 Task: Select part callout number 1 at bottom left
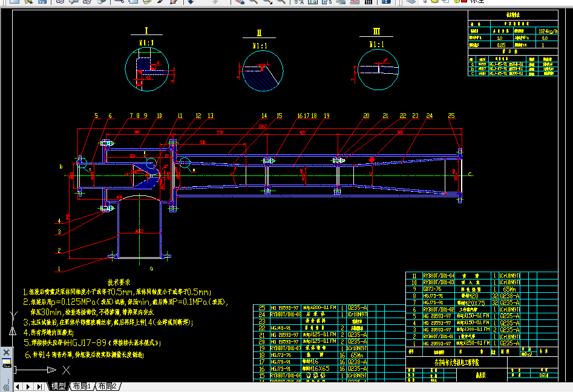click(x=59, y=269)
